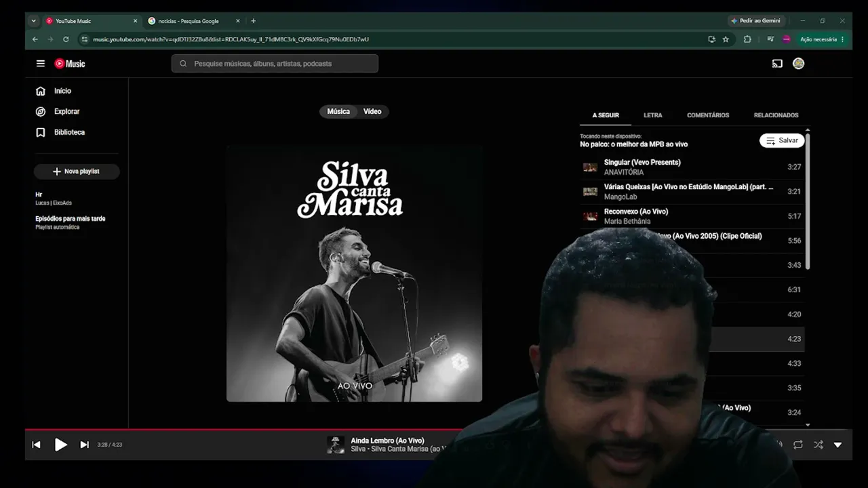The width and height of the screenshot is (868, 488).
Task: Click the Chrome profile avatar
Action: 787,39
